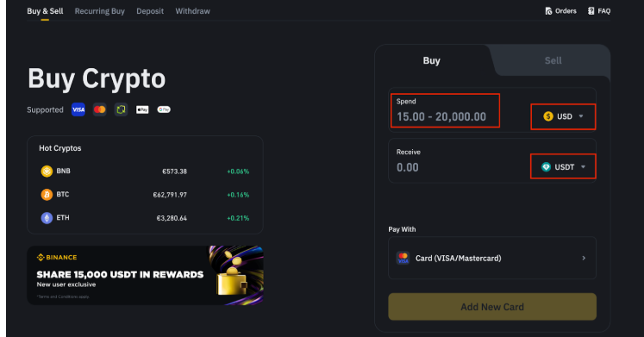Open the Recurring Buy tab

click(100, 11)
